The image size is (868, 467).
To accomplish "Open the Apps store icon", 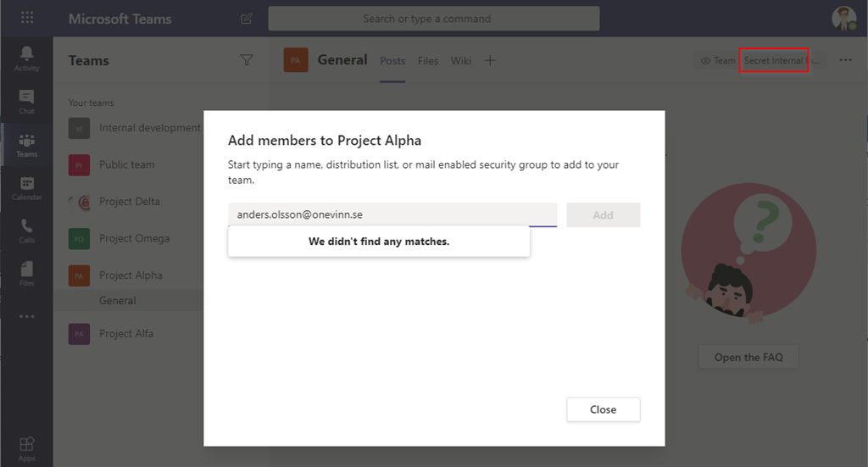I will coord(26,448).
